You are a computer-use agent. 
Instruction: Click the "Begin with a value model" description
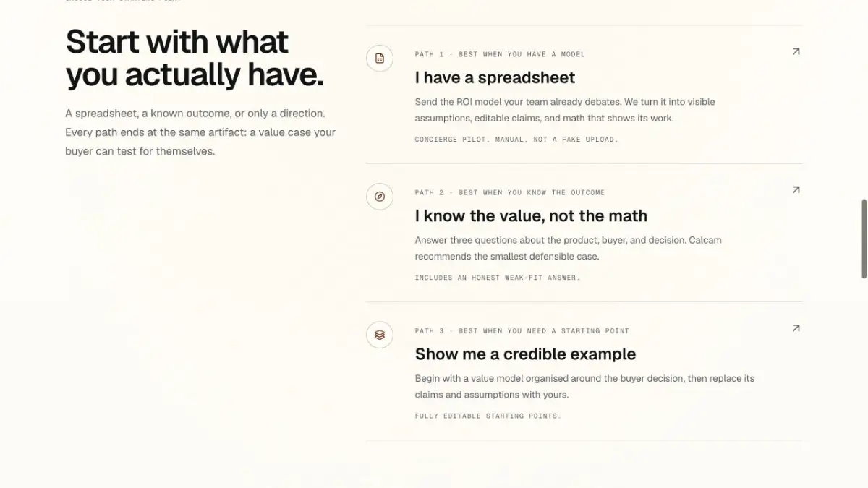(x=584, y=386)
